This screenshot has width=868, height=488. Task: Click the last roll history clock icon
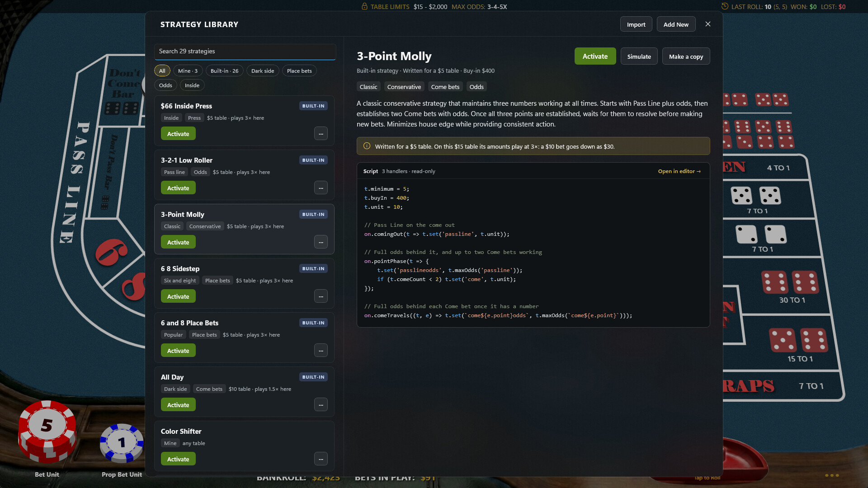[725, 6]
